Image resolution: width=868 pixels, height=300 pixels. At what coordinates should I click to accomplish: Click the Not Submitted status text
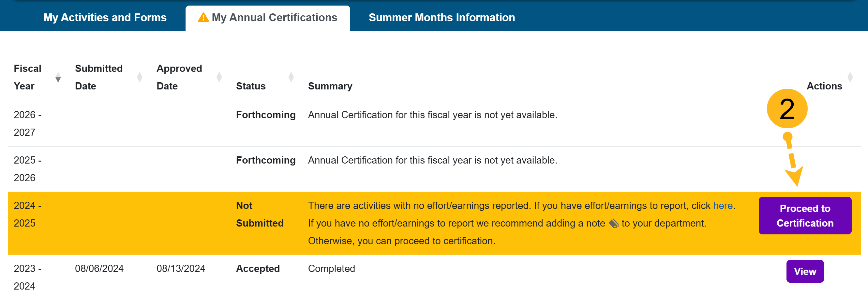pos(260,214)
